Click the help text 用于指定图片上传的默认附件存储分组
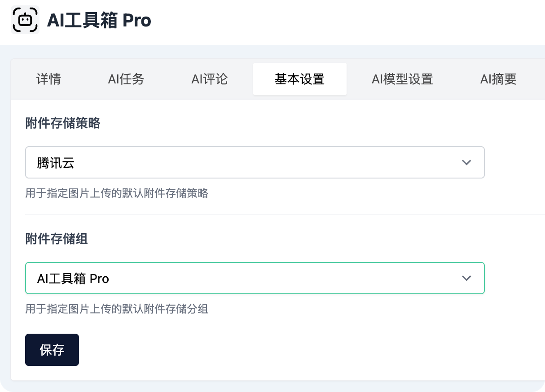 [117, 309]
